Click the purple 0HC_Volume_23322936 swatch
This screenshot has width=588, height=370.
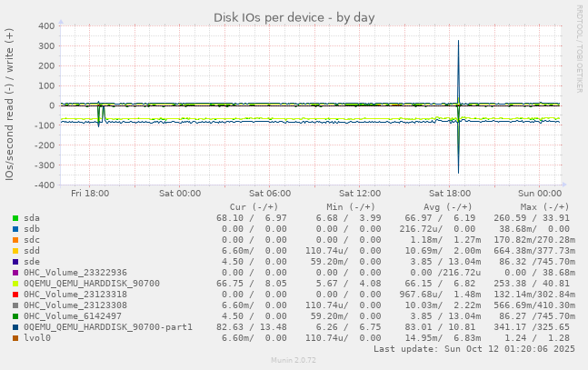(x=15, y=273)
